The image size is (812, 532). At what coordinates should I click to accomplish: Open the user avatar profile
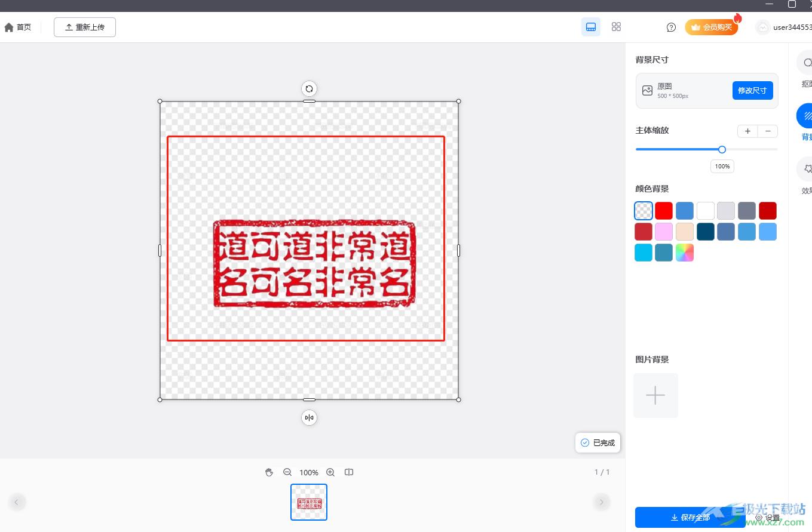click(x=762, y=27)
